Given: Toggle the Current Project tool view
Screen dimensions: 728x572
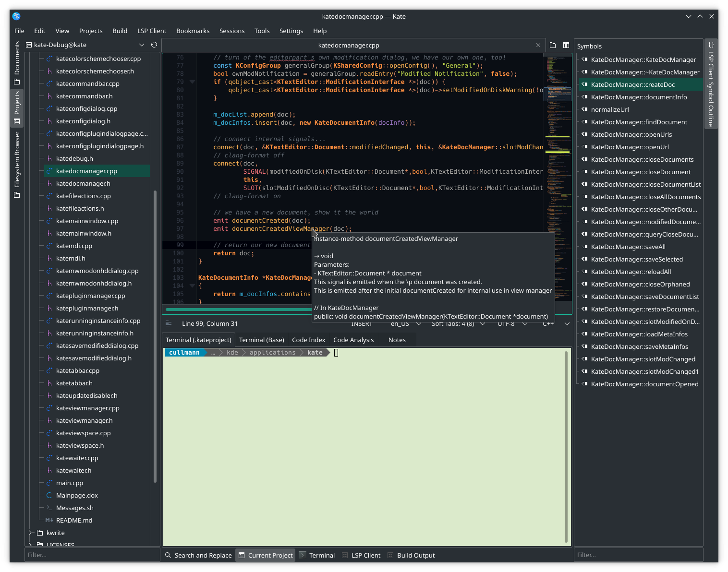Looking at the screenshot, I should tap(266, 555).
